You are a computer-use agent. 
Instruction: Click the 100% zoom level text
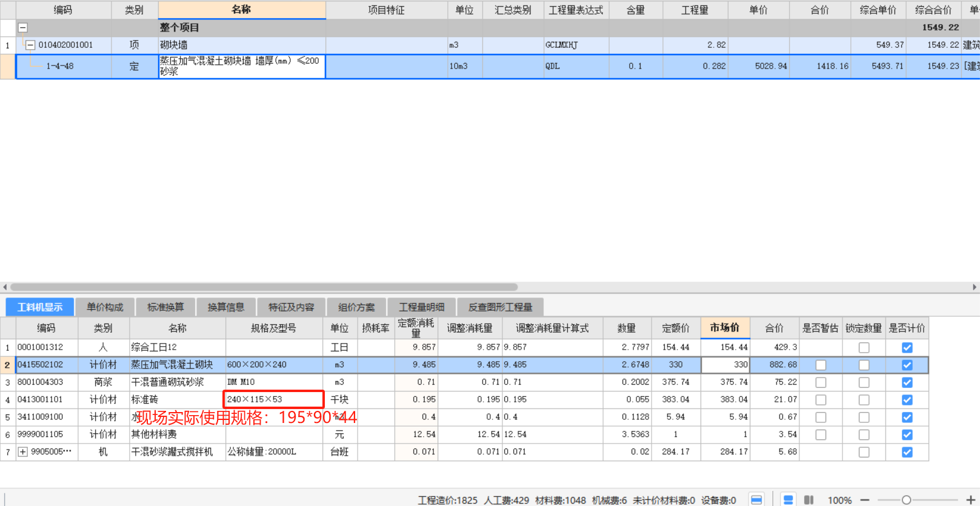tap(839, 501)
